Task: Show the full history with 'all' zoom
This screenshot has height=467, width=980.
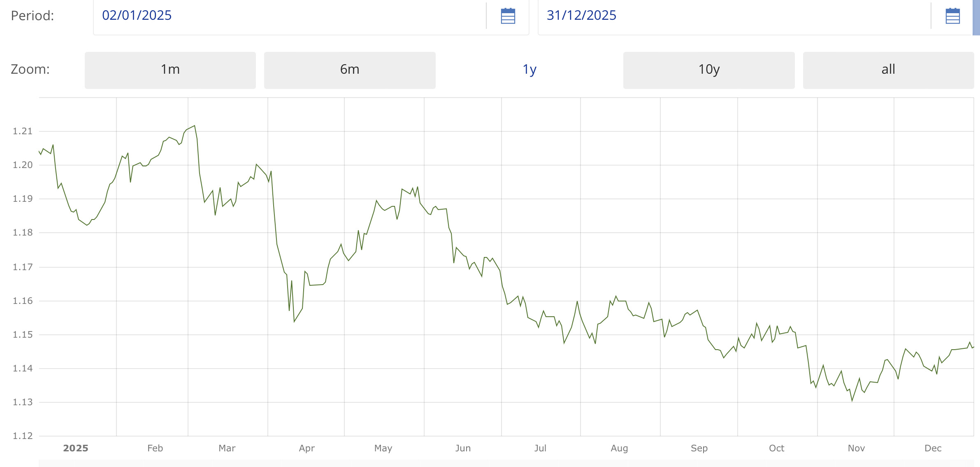Action: click(x=888, y=70)
